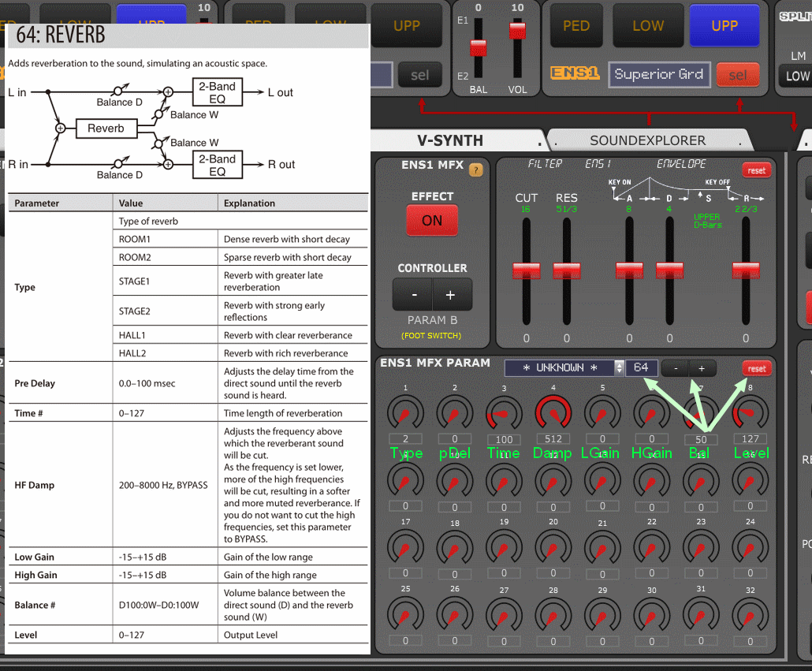This screenshot has width=812, height=671.
Task: Toggle the blue ENS1 UPP part button
Action: tap(724, 25)
